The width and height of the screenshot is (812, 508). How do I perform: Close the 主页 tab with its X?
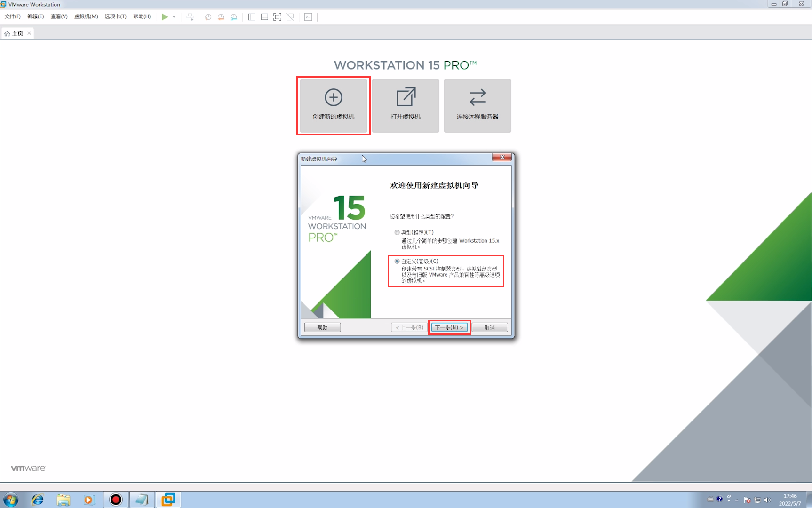point(29,33)
